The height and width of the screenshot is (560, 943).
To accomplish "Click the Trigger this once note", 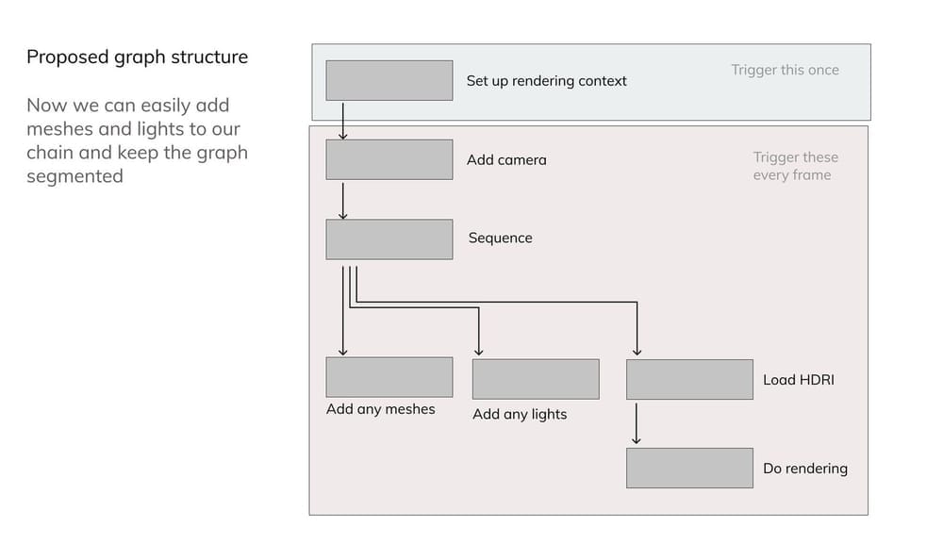I will click(785, 70).
